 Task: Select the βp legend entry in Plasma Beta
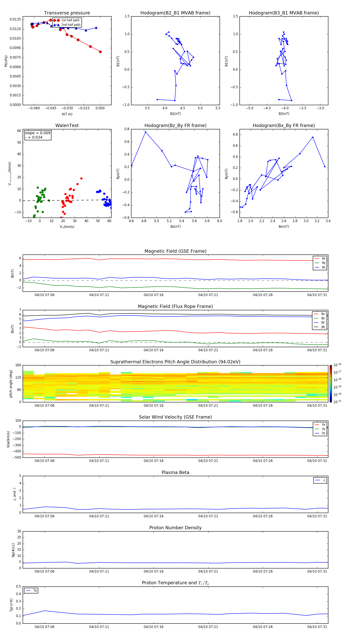320,480
